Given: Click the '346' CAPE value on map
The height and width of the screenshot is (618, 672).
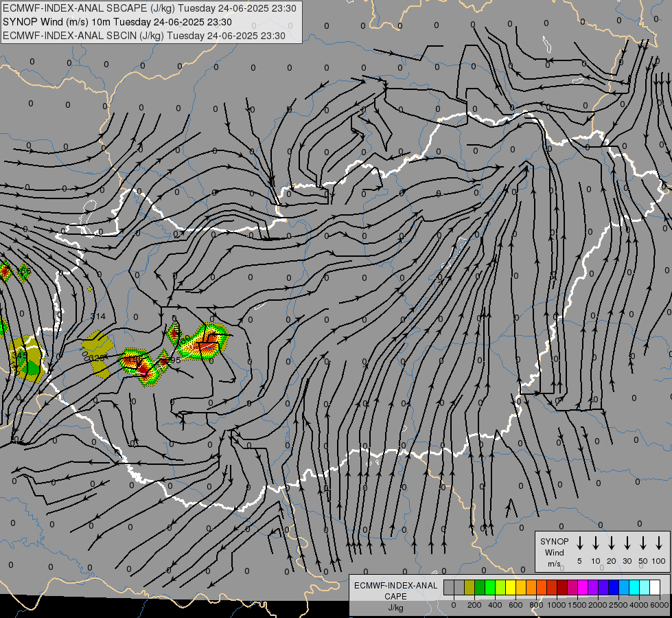Looking at the screenshot, I should [x=19, y=355].
